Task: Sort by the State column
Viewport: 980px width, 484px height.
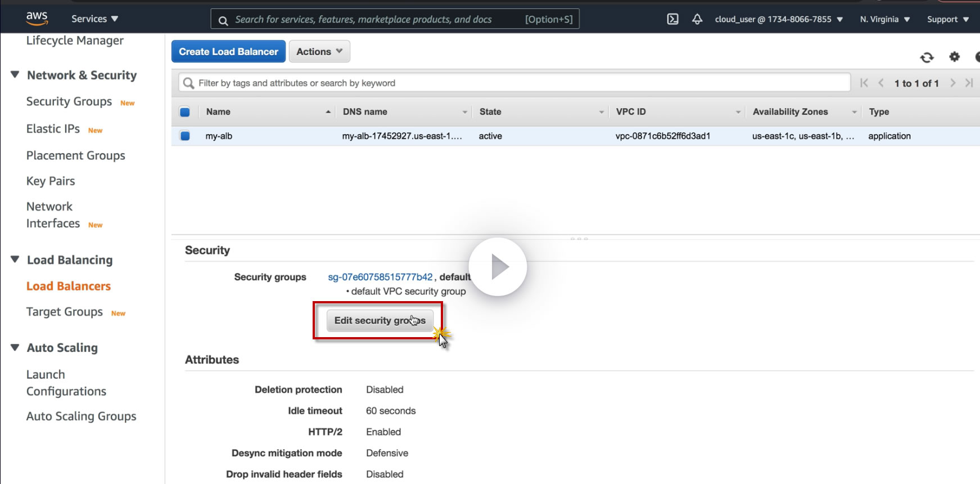Action: point(540,112)
